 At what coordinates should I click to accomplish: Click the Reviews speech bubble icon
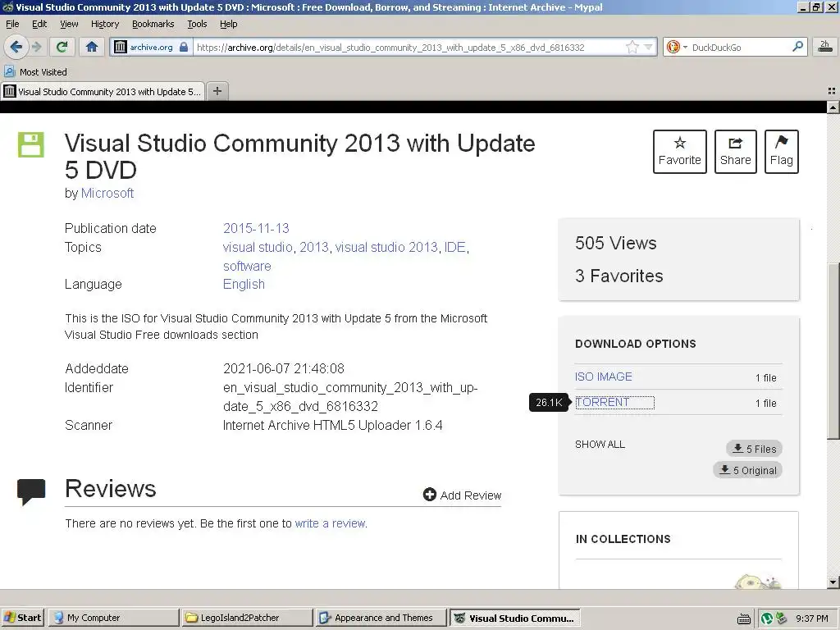coord(31,492)
